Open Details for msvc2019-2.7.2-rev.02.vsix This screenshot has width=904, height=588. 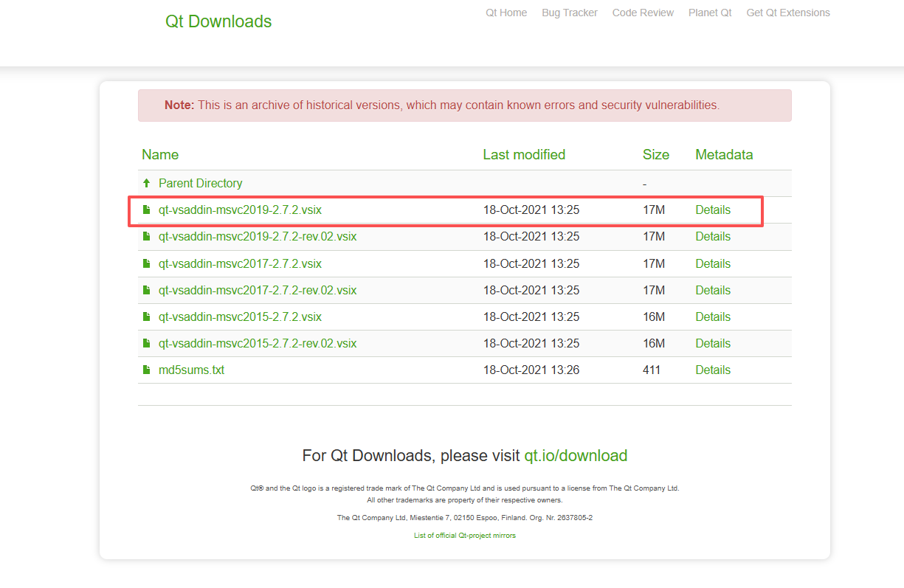point(713,237)
